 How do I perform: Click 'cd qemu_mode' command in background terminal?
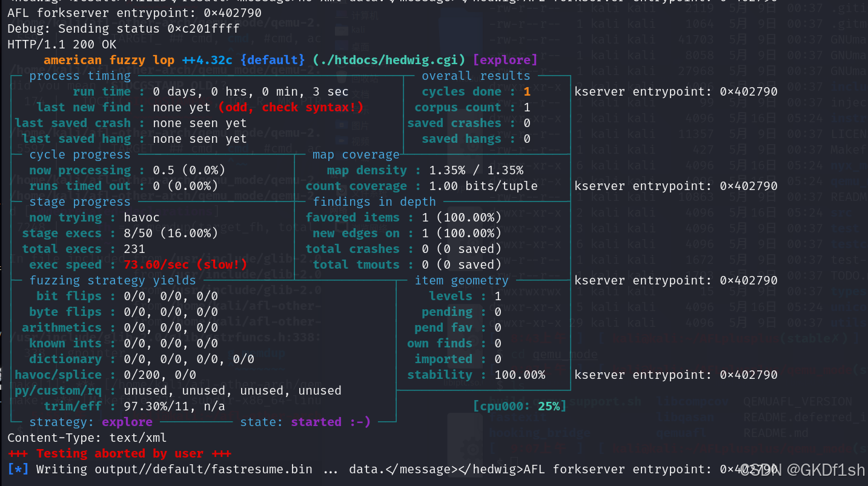tap(554, 354)
